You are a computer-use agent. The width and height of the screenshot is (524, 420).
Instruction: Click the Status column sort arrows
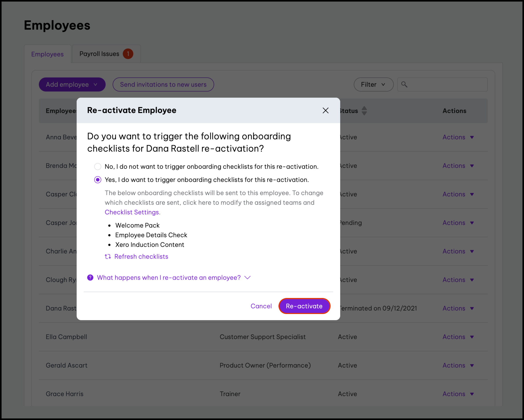[x=364, y=111]
